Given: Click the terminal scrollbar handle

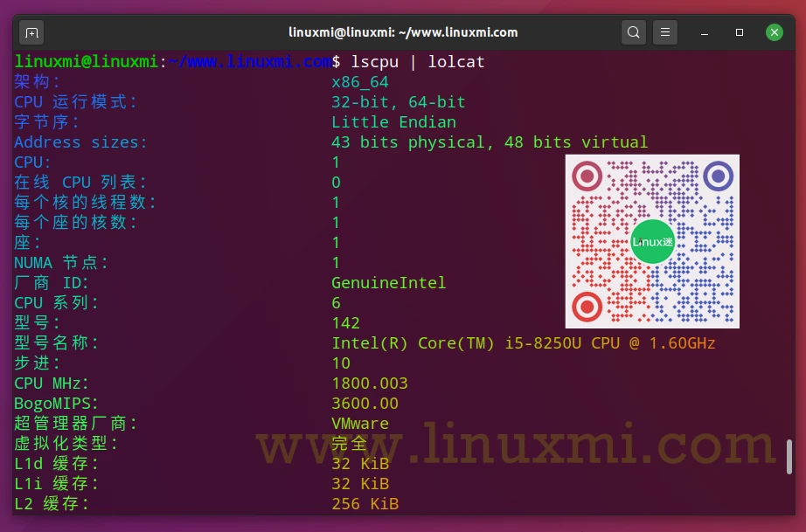Looking at the screenshot, I should [789, 457].
